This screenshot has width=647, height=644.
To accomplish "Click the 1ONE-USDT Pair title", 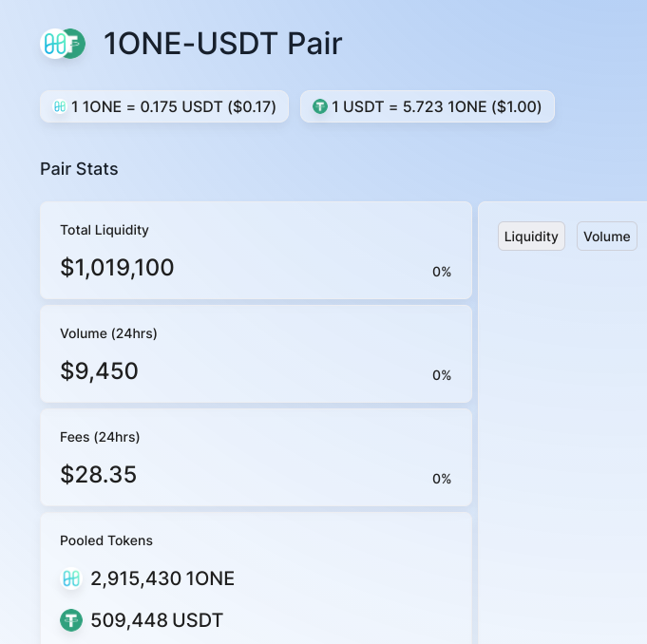I will (x=223, y=44).
